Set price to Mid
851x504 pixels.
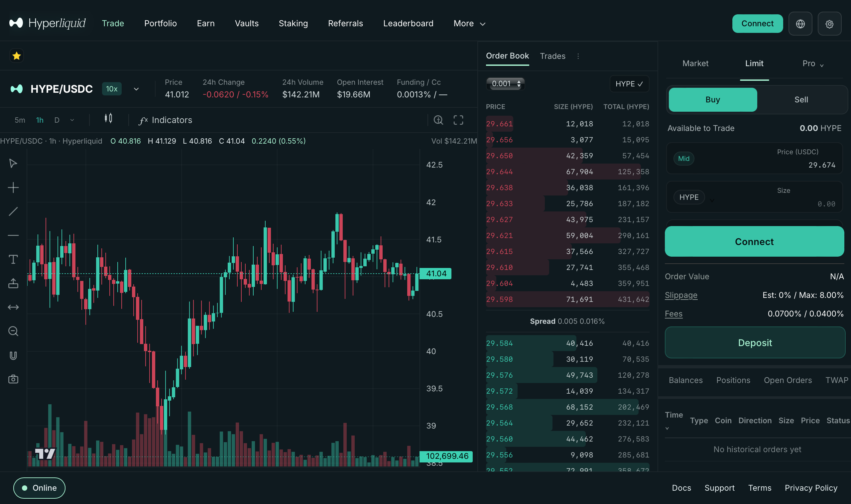click(x=683, y=159)
